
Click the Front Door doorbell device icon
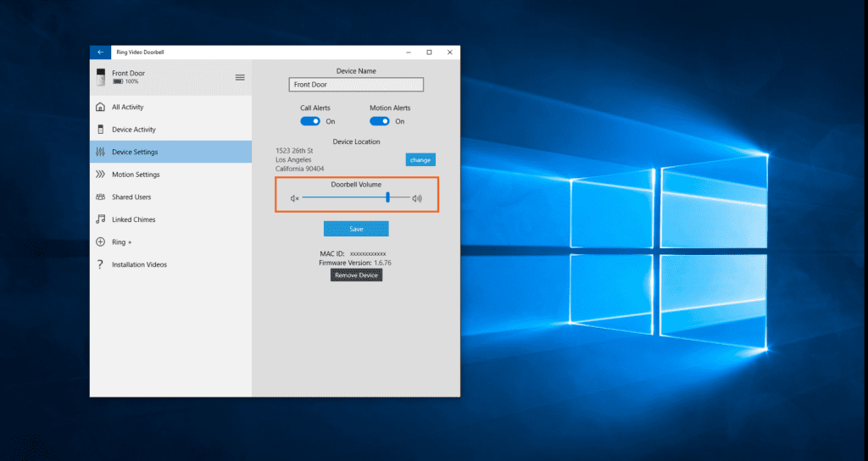click(101, 77)
